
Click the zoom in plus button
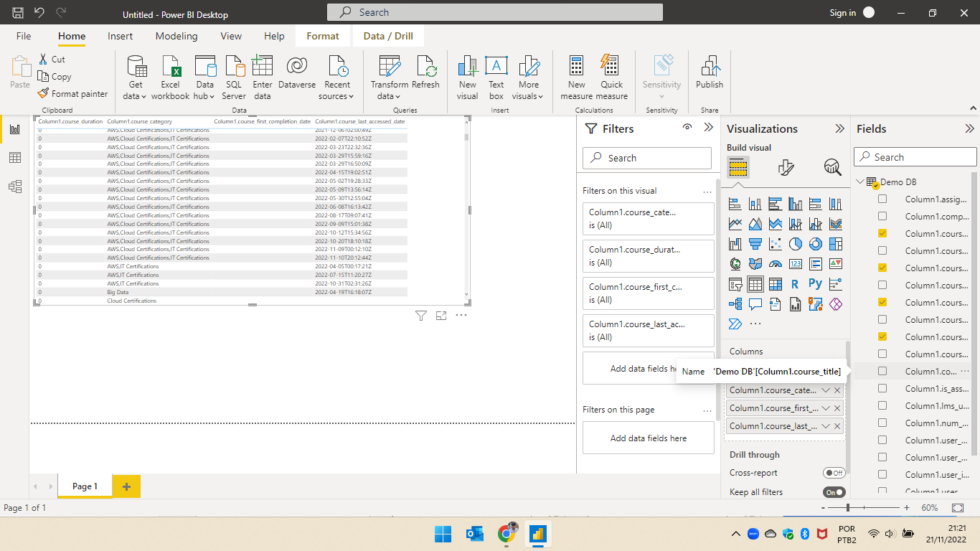tap(907, 507)
